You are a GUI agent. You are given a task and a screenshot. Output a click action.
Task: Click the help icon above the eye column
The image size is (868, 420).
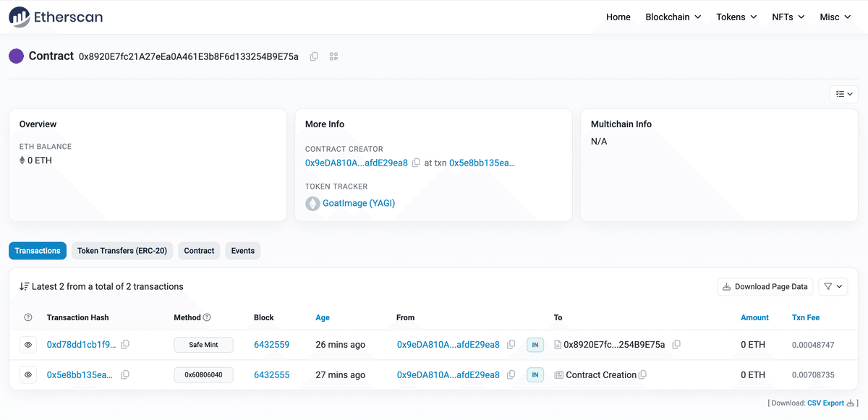(x=28, y=317)
